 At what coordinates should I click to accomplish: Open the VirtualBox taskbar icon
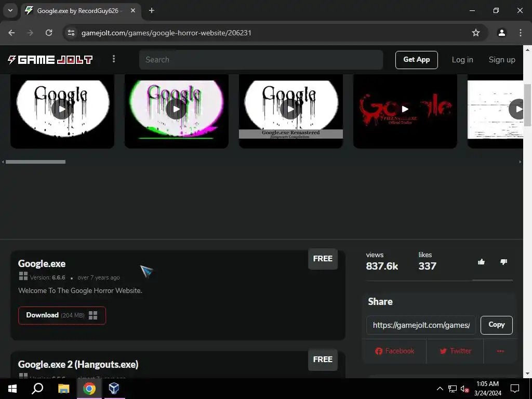point(114,389)
